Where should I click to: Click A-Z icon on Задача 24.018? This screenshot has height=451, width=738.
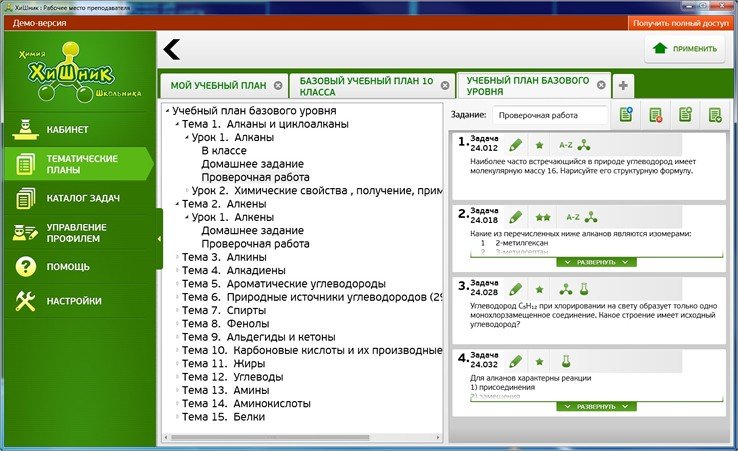tap(573, 217)
